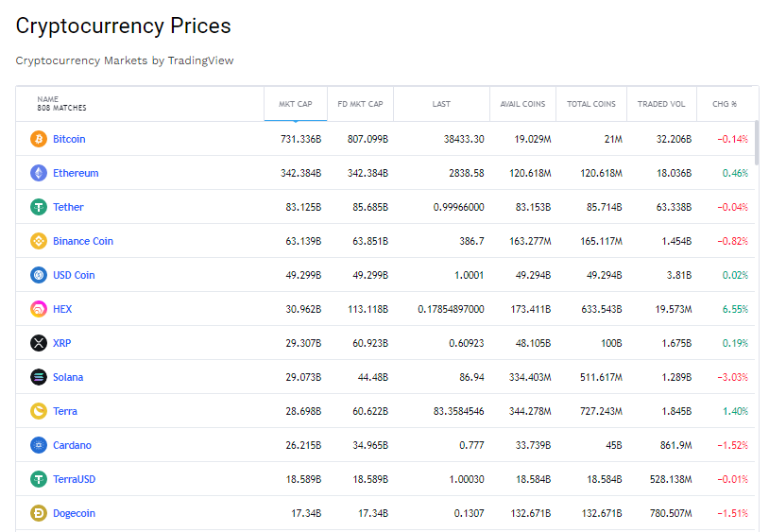Open the Bitcoin link

click(x=69, y=139)
